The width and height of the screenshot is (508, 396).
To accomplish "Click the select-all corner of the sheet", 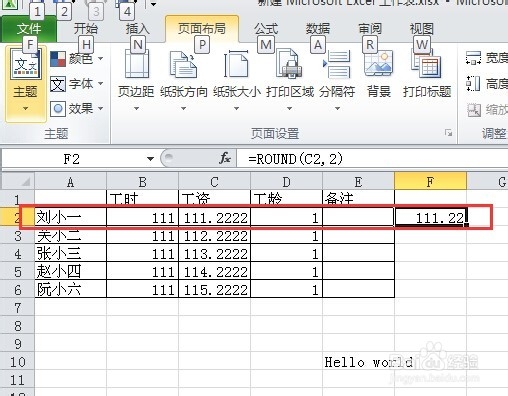I will [x=17, y=181].
